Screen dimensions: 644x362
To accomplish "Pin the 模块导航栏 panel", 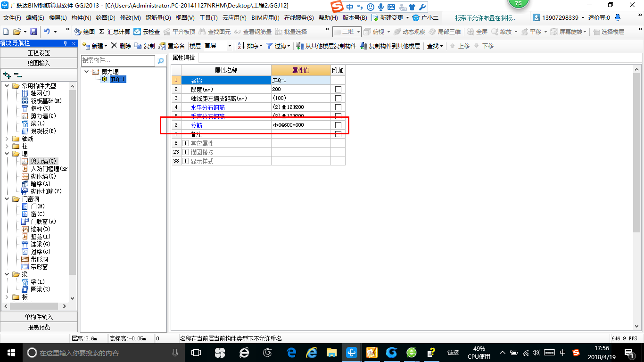I will coord(66,43).
